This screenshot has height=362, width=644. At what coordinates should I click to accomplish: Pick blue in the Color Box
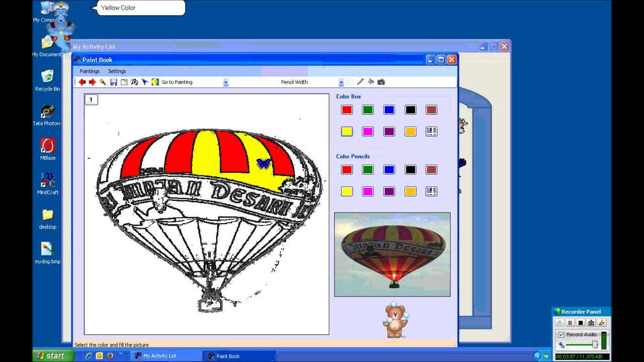tap(389, 110)
